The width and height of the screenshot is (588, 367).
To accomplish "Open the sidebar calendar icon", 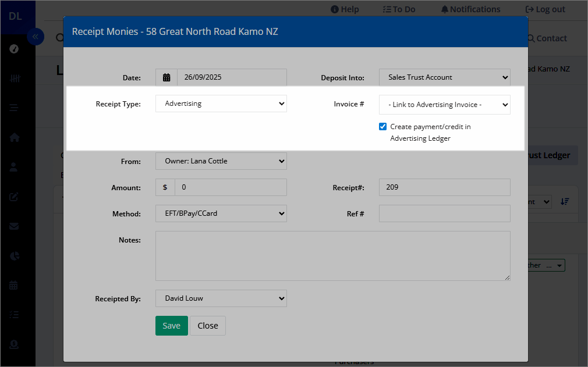I will [13, 286].
